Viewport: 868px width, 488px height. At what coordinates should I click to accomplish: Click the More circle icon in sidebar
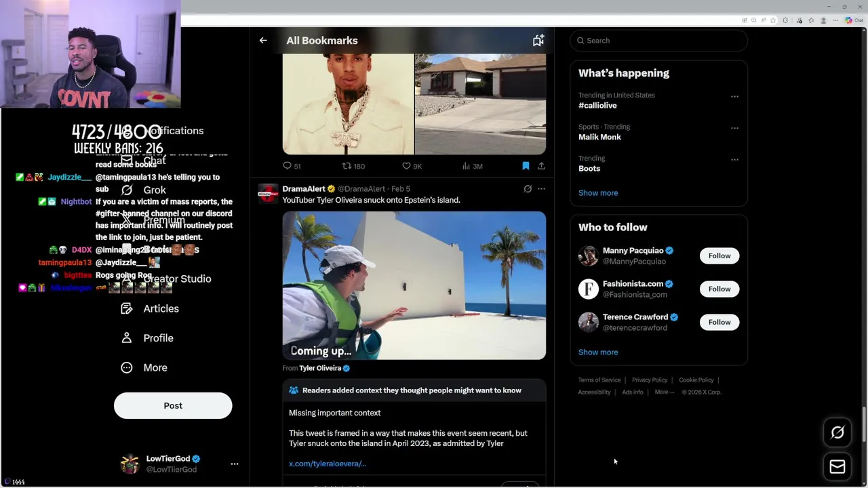(x=127, y=367)
